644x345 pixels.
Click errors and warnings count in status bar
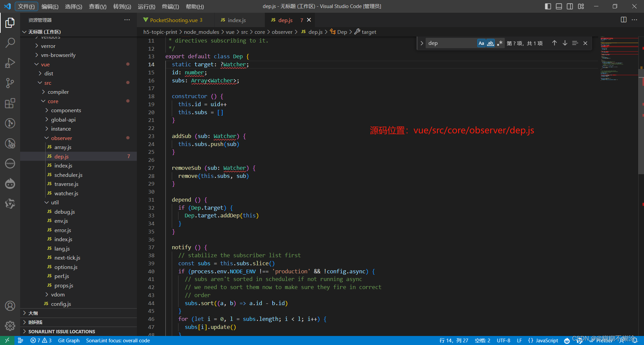(x=41, y=340)
